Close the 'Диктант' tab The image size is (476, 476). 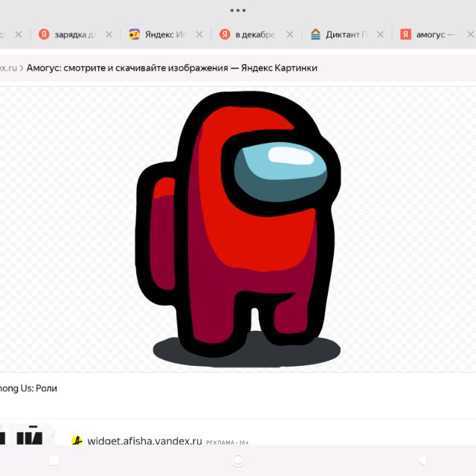click(x=380, y=35)
